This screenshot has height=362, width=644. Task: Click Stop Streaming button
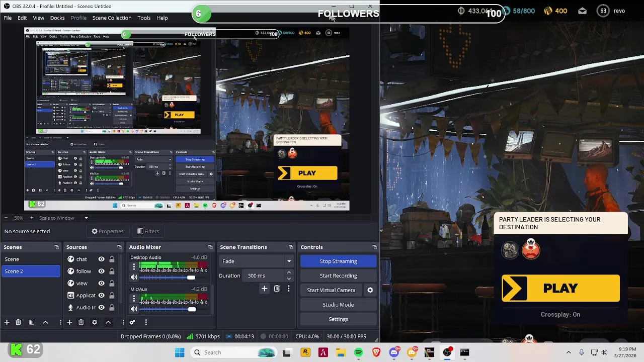[338, 261]
